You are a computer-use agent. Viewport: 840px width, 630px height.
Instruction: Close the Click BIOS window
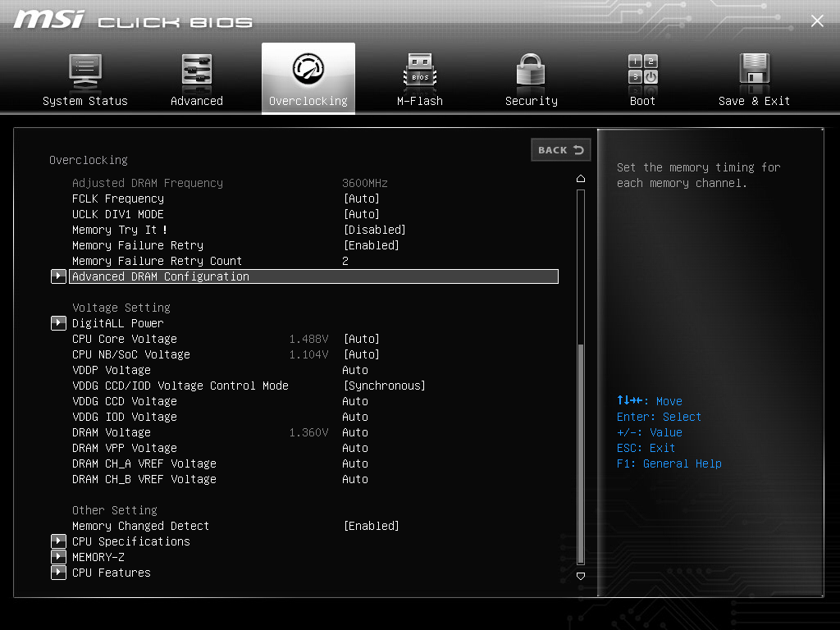tap(817, 21)
